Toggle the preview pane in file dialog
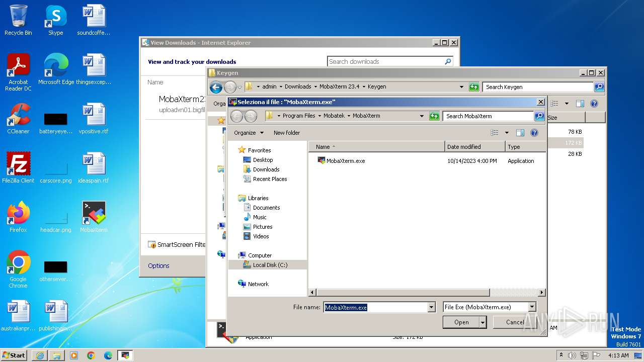644x362 pixels. [520, 133]
